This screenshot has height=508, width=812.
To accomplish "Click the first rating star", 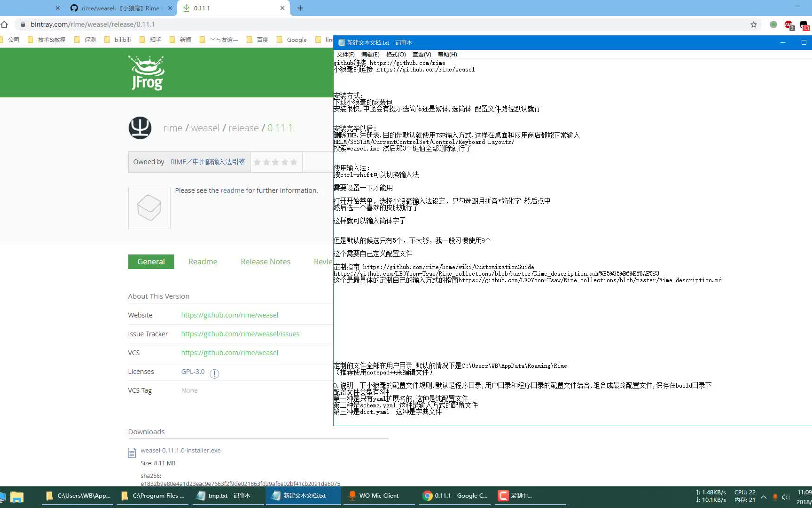I will point(257,162).
